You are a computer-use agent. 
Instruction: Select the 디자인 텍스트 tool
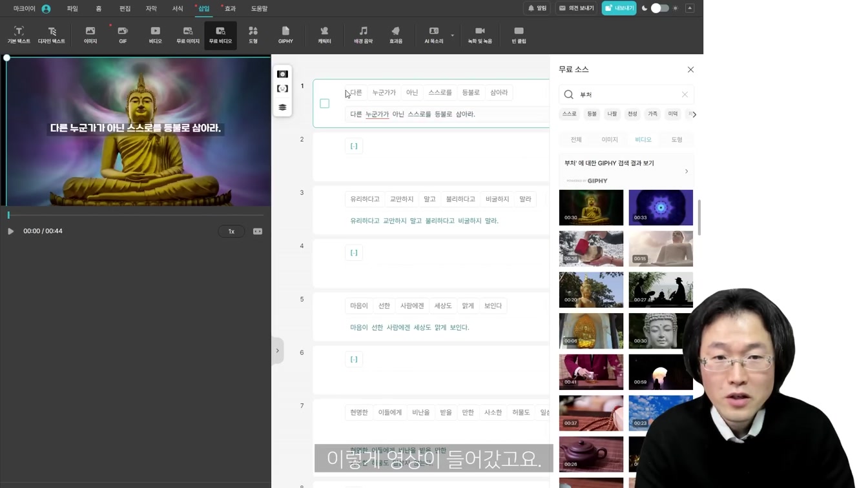pyautogui.click(x=52, y=35)
